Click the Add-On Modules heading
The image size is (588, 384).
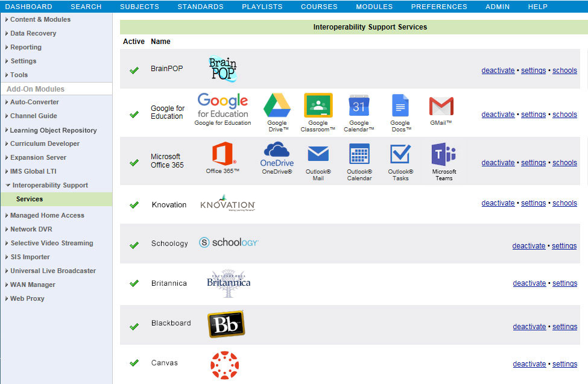(x=36, y=89)
